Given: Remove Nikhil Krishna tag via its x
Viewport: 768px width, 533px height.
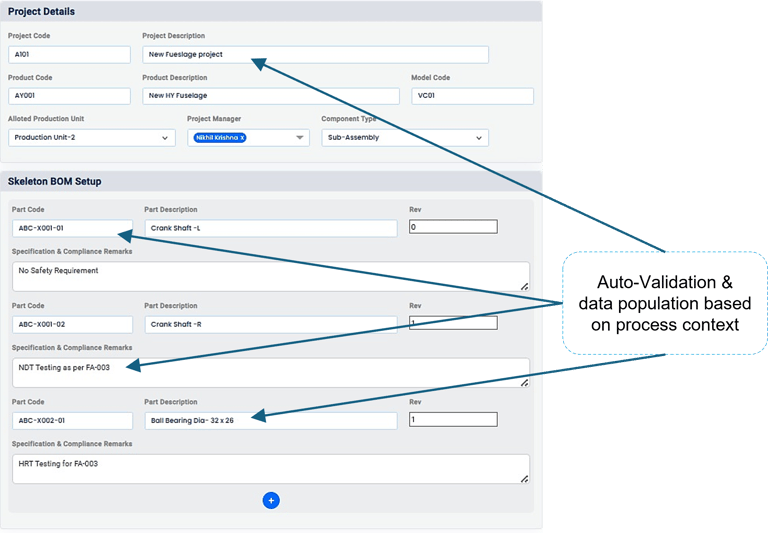Looking at the screenshot, I should pyautogui.click(x=242, y=138).
